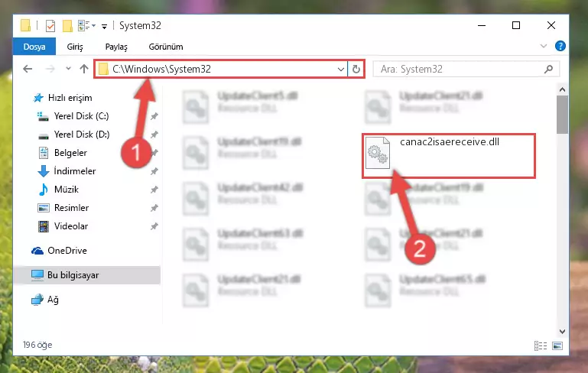The image size is (588, 373).
Task: Go back with the left arrow
Action: tap(28, 69)
